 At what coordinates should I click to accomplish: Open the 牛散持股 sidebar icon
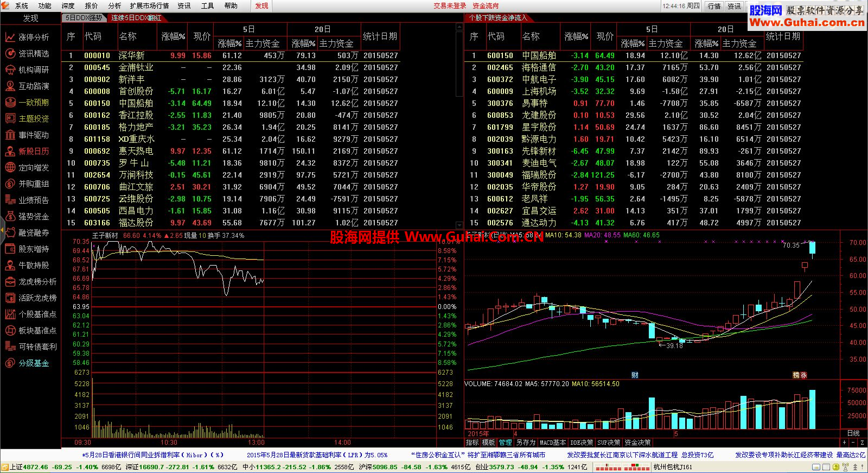(10, 265)
